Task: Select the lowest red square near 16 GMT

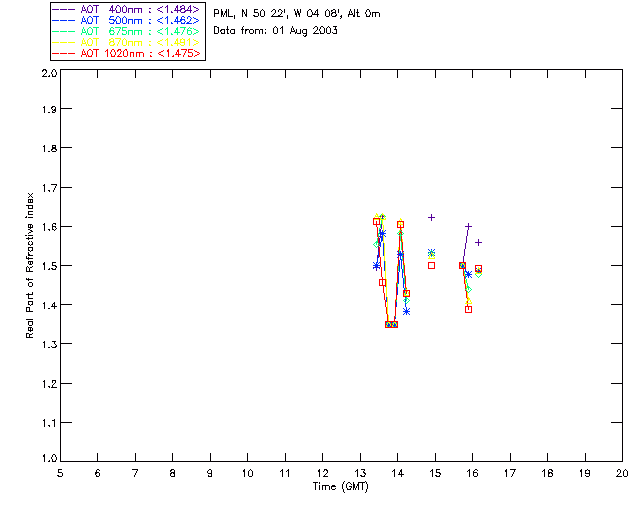Action: 468,309
